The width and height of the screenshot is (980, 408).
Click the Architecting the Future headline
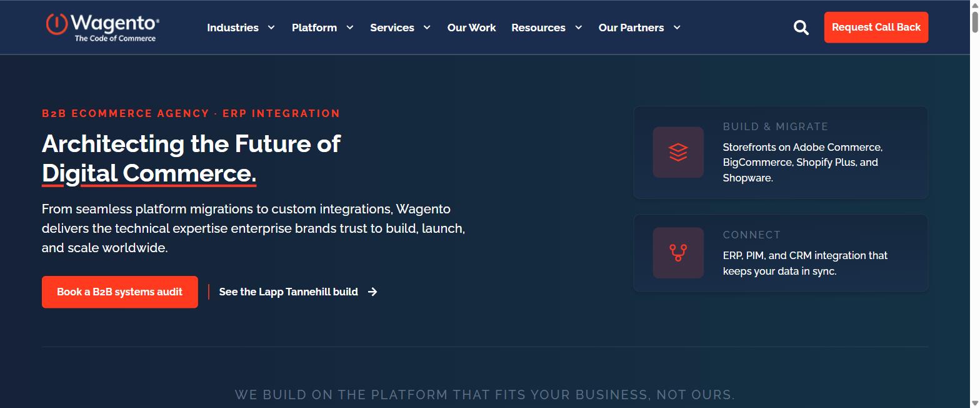click(191, 158)
